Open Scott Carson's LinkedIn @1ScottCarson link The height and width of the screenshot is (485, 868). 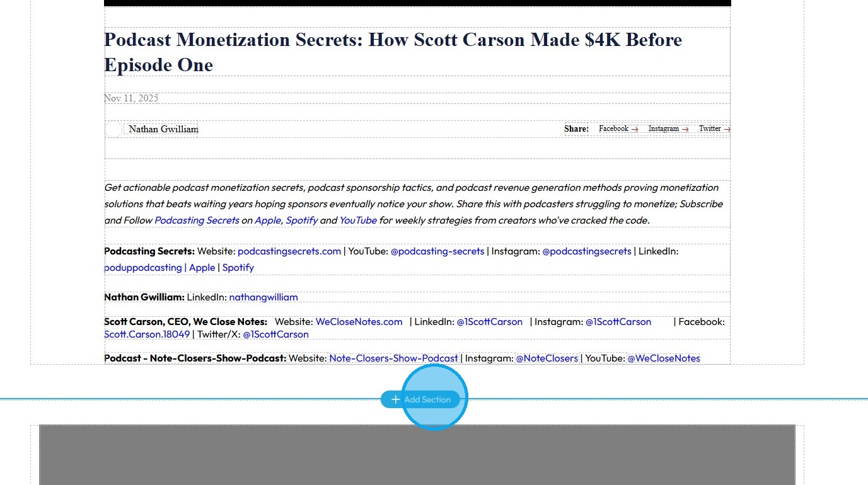490,322
